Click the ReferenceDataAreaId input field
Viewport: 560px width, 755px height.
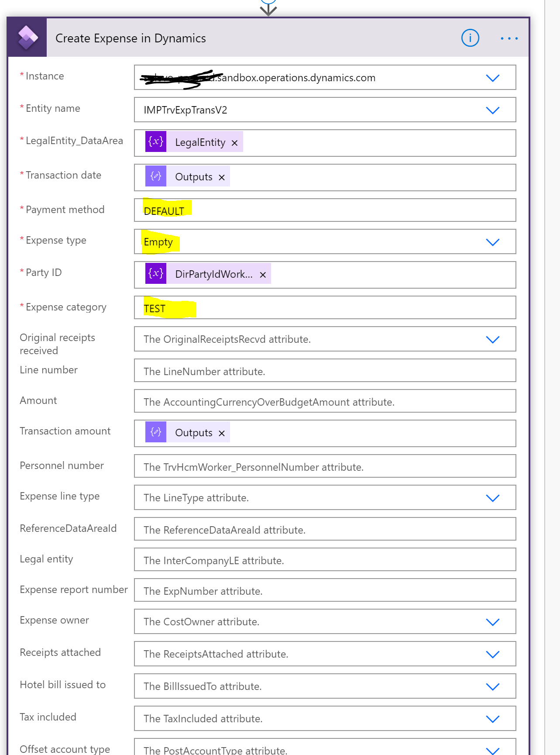325,529
